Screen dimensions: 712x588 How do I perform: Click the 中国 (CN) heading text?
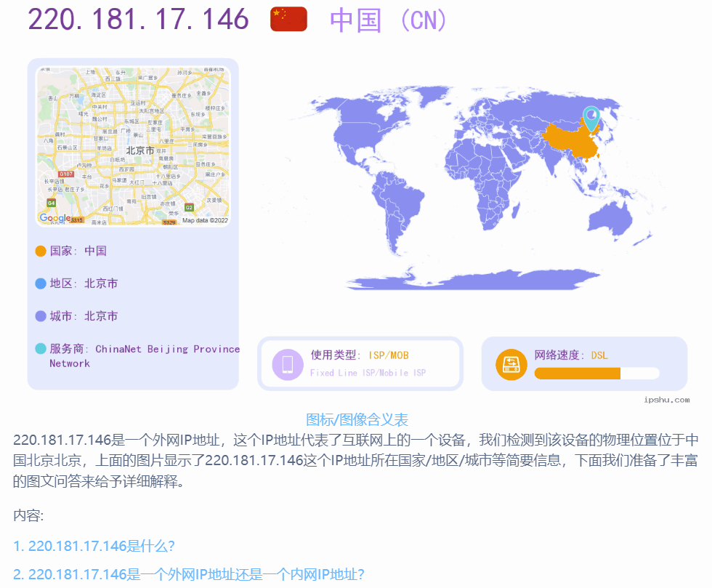(389, 20)
